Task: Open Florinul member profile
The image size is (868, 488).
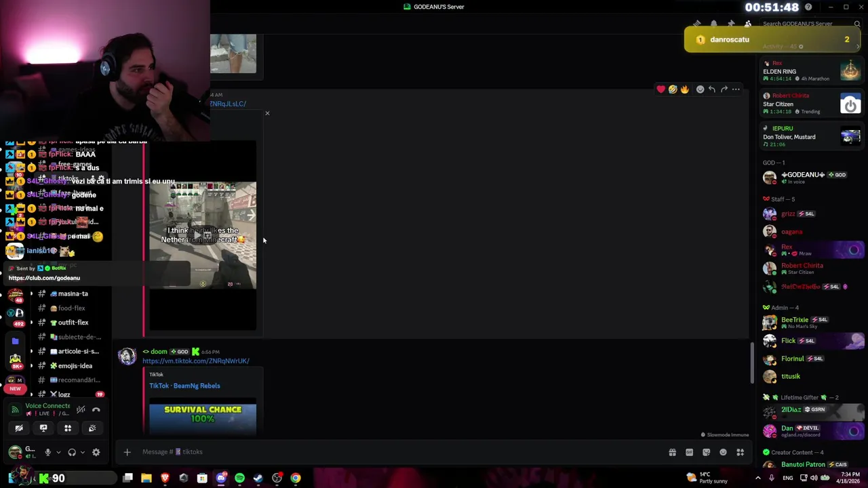Action: [811, 359]
